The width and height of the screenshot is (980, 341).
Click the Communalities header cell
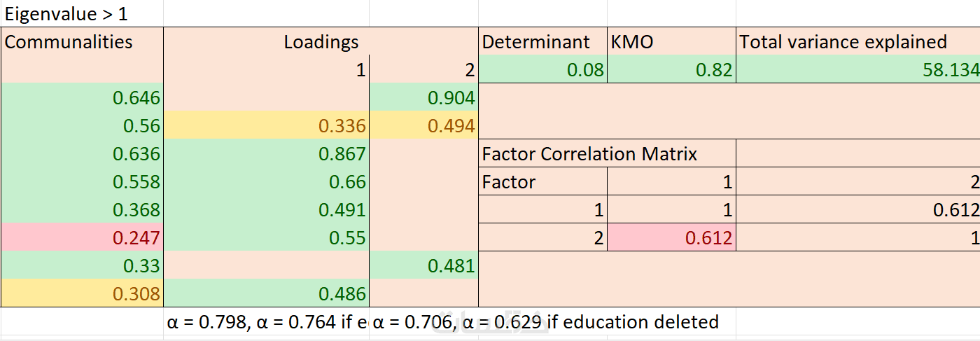pos(82,41)
